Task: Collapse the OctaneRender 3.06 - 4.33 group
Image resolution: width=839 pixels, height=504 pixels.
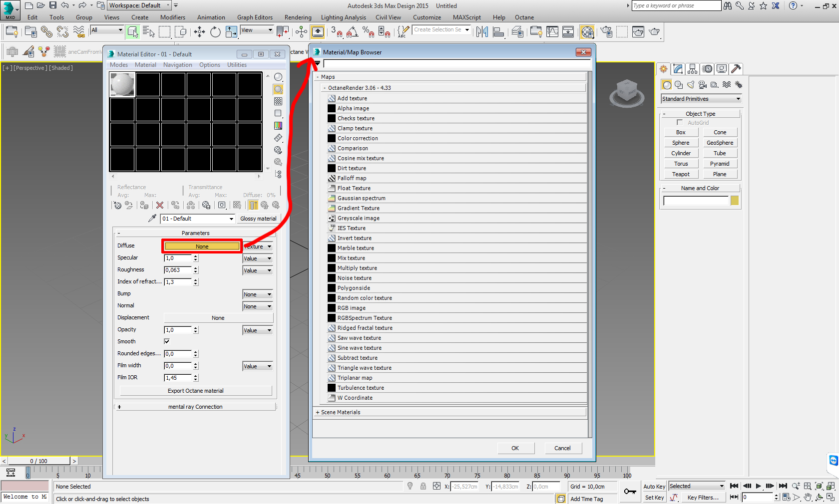Action: (x=325, y=88)
